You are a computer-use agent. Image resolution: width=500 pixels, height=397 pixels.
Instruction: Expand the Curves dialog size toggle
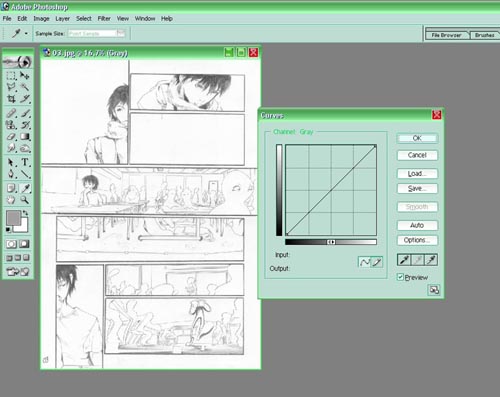tap(434, 290)
